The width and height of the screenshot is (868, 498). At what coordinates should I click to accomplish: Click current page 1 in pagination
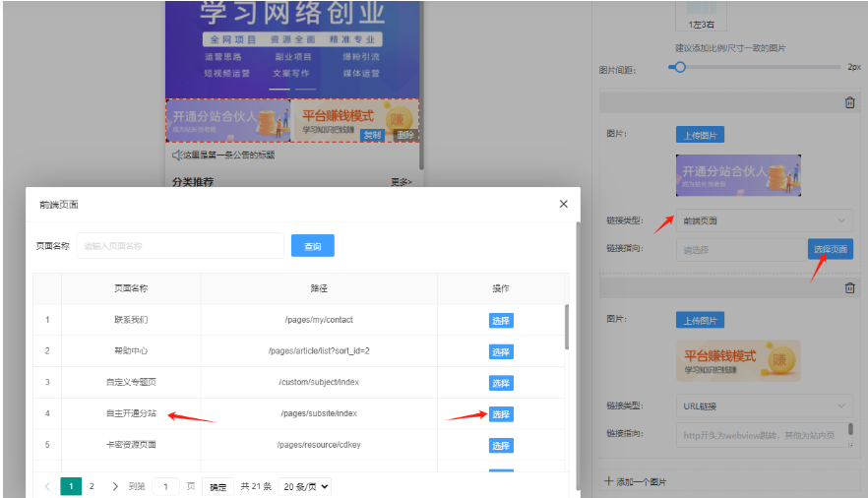coord(71,486)
